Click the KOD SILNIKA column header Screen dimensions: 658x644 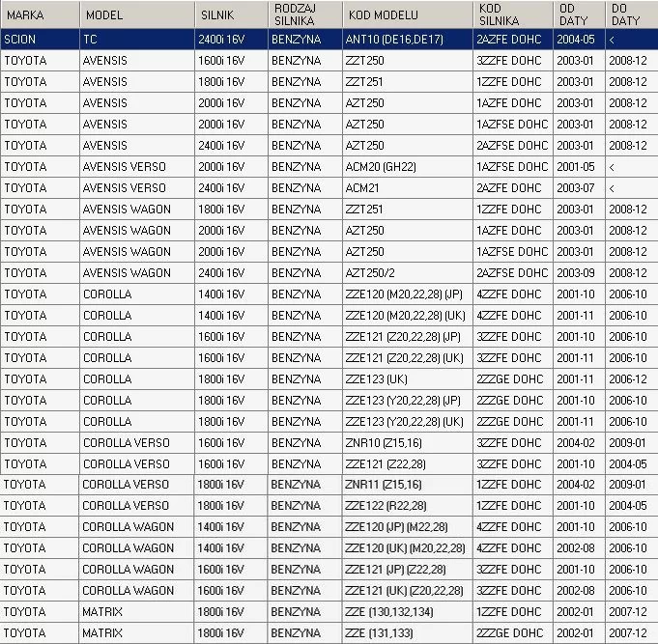point(513,14)
